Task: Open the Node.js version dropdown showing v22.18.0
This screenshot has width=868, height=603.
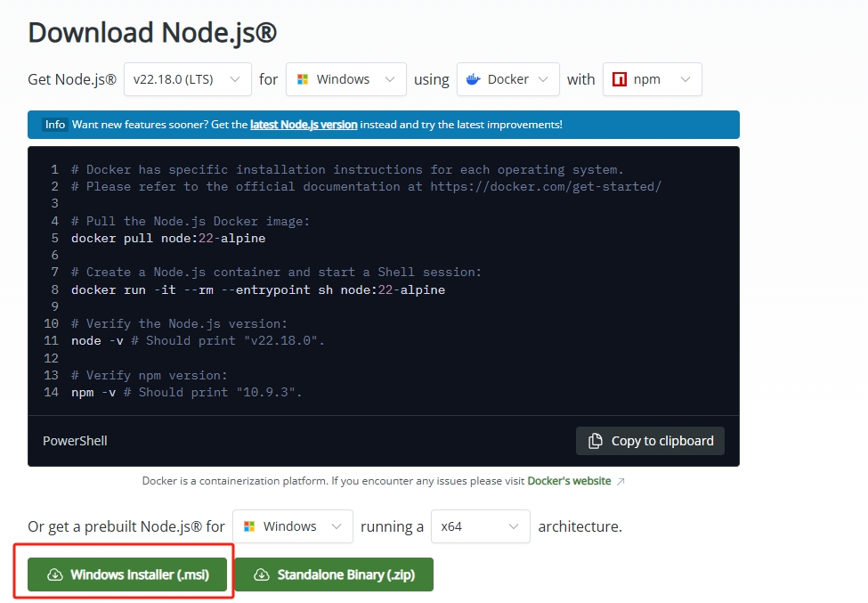Action: tap(187, 79)
